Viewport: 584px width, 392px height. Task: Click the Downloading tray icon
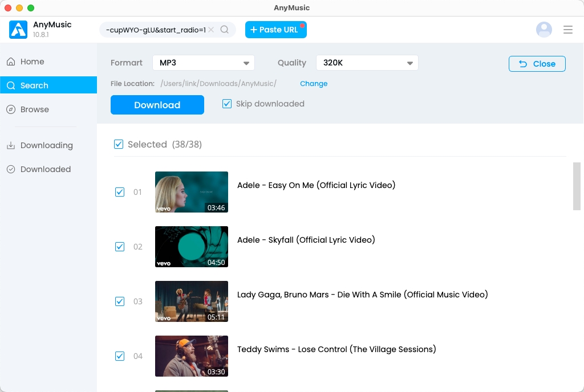pos(11,145)
